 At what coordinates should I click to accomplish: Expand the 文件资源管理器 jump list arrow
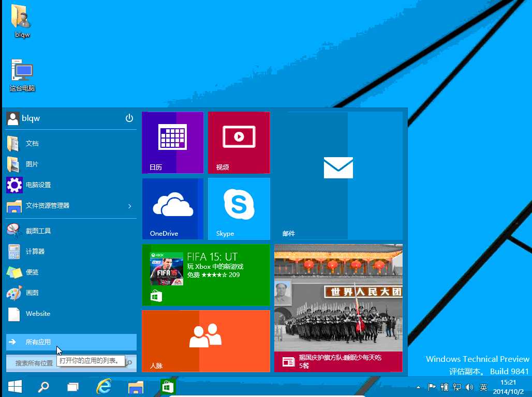coord(129,206)
